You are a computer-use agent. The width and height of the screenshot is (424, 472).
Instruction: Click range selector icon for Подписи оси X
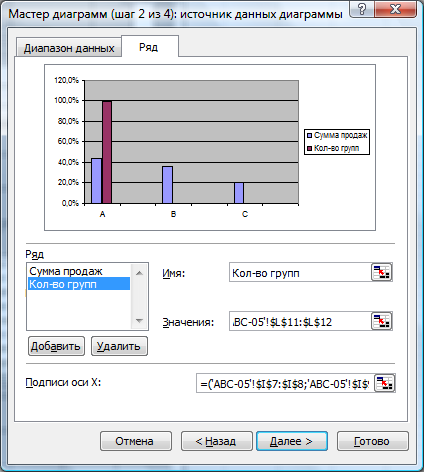pyautogui.click(x=385, y=383)
